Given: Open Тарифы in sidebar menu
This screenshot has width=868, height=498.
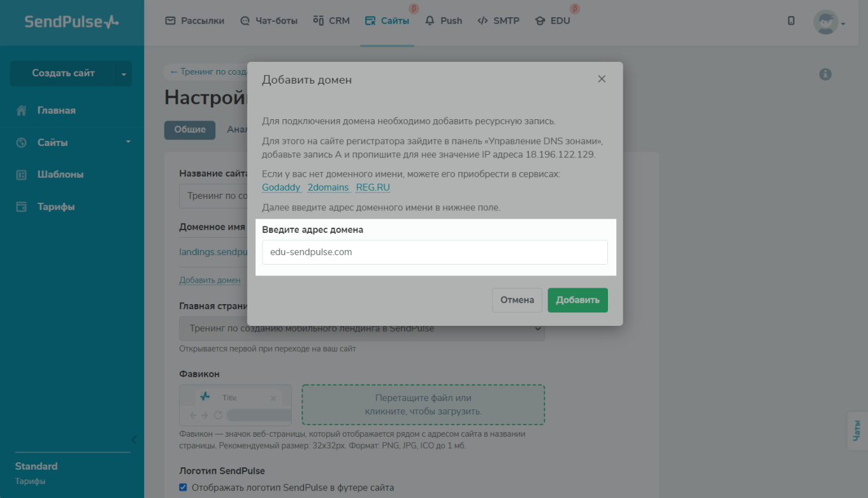Looking at the screenshot, I should 55,207.
